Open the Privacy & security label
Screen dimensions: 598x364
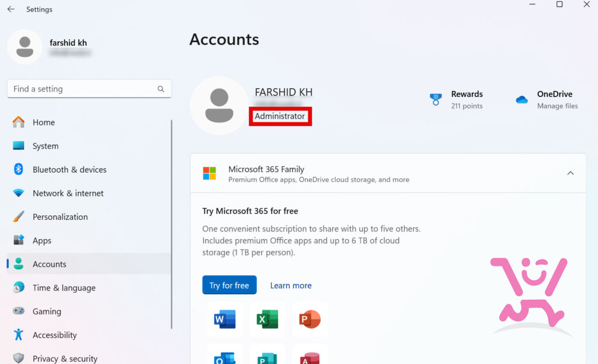(65, 359)
